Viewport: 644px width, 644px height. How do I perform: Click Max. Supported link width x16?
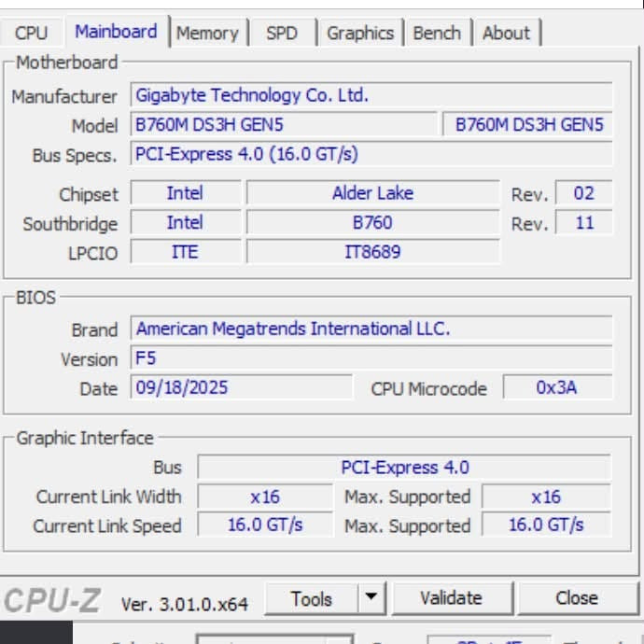coord(546,497)
